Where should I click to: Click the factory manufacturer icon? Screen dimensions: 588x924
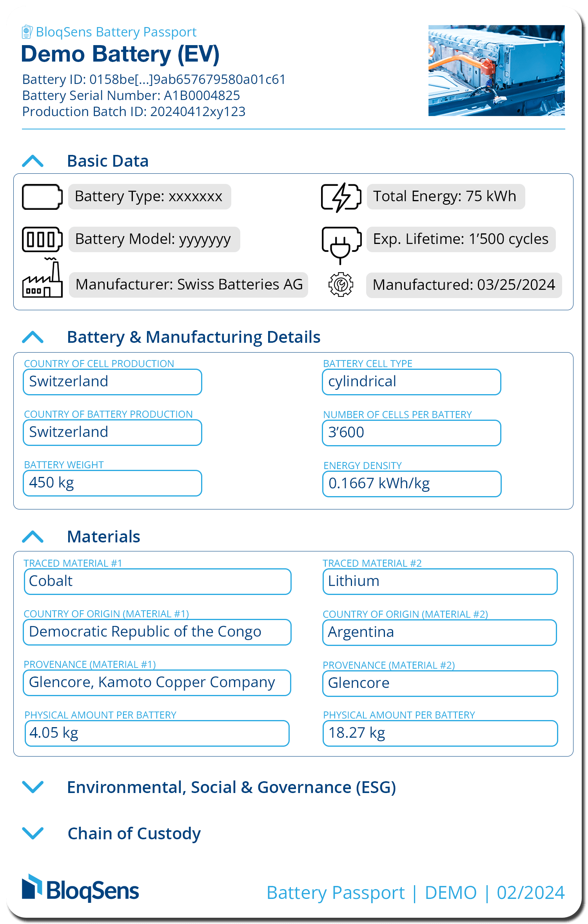click(x=42, y=278)
